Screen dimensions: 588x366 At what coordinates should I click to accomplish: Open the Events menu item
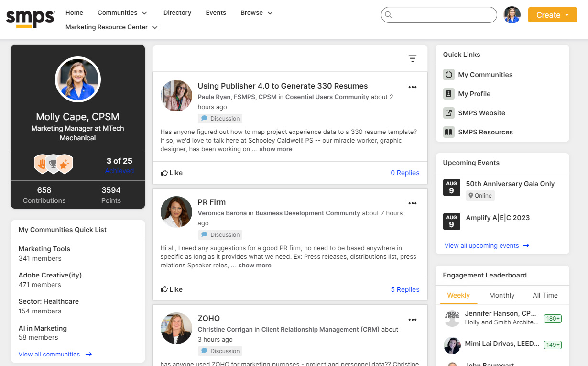coord(216,13)
